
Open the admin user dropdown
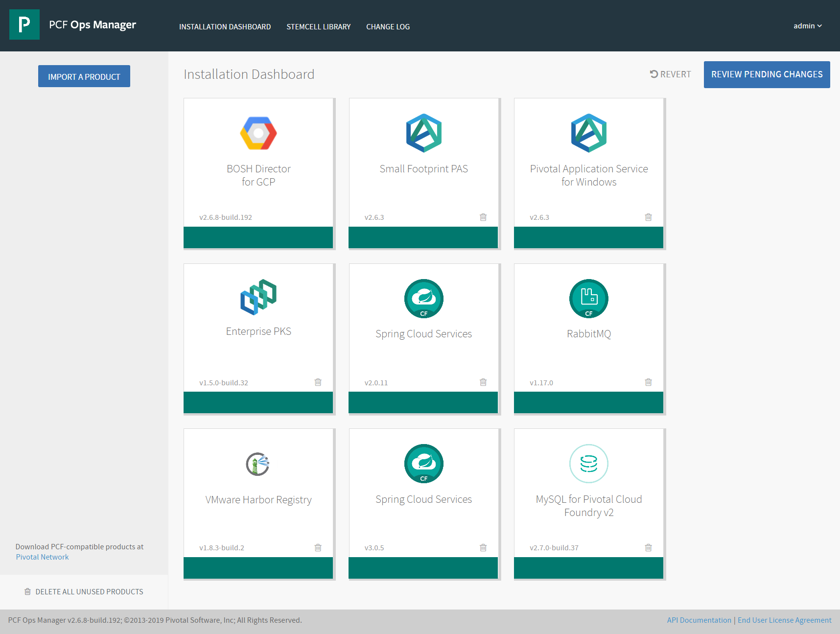tap(808, 26)
